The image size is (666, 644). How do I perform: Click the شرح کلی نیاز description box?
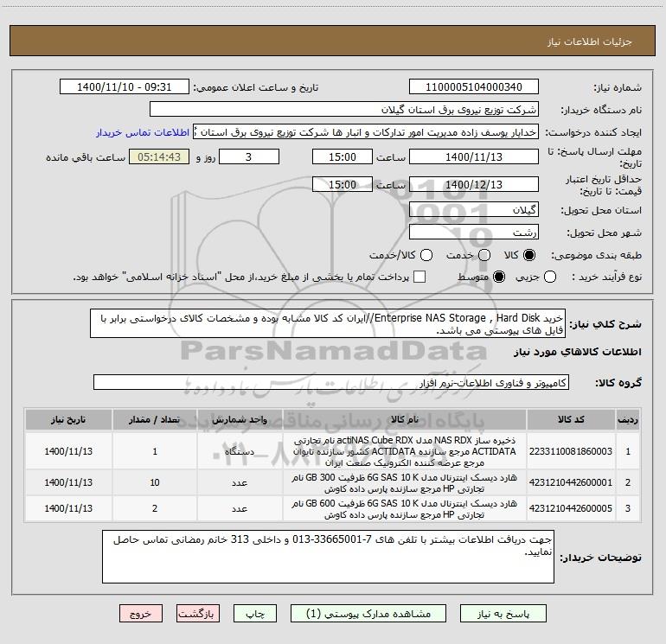328,323
